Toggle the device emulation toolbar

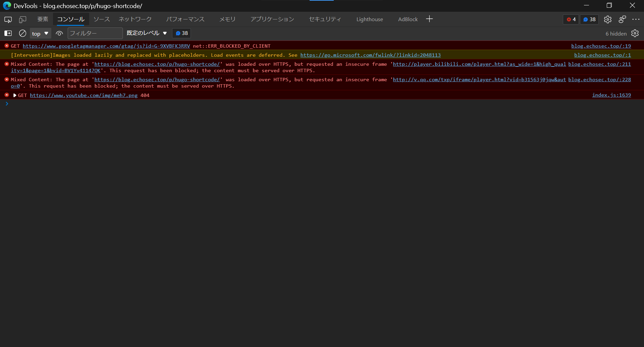22,19
